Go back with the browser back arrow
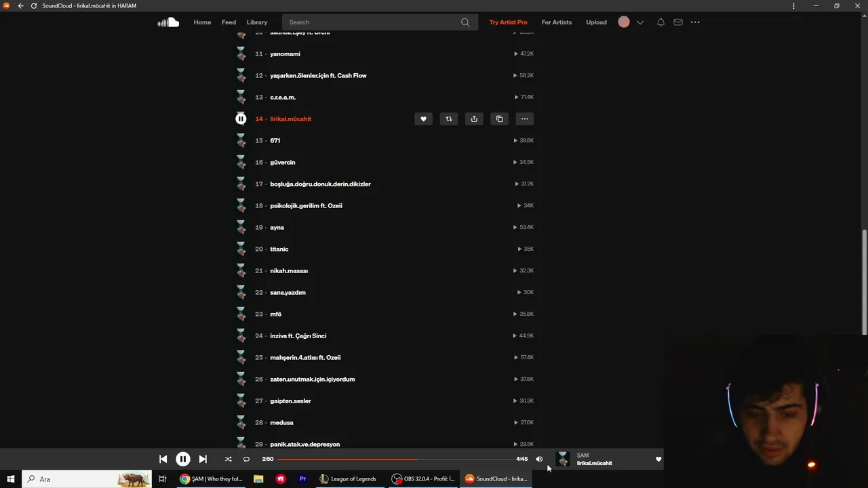Viewport: 868px width, 488px height. (x=20, y=5)
